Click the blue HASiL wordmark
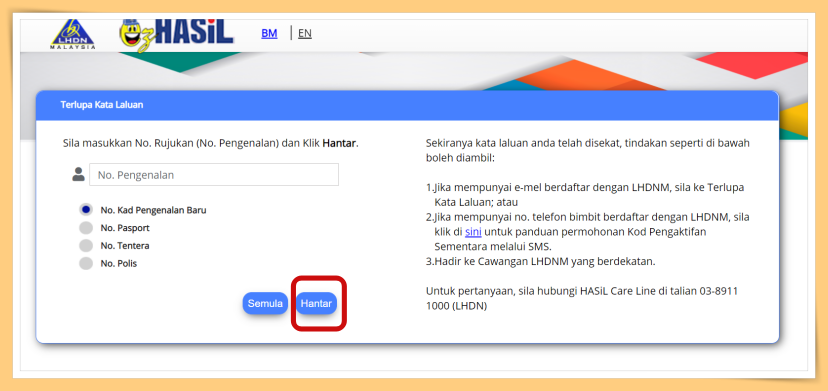The width and height of the screenshot is (828, 391). tap(195, 32)
